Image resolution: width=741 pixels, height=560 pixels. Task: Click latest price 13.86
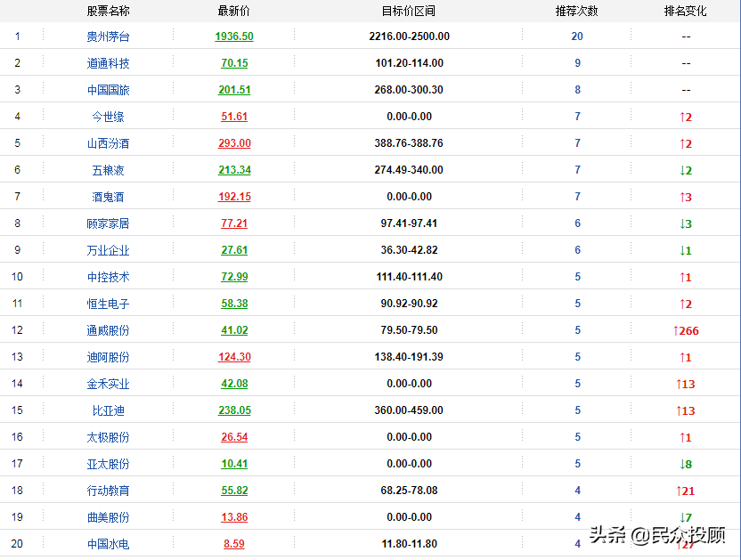[234, 517]
